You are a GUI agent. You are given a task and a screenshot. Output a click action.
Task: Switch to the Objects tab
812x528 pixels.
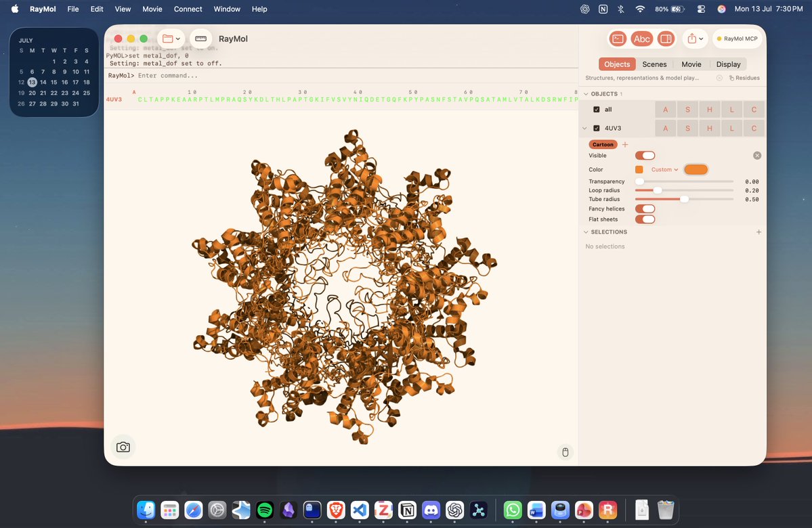617,64
